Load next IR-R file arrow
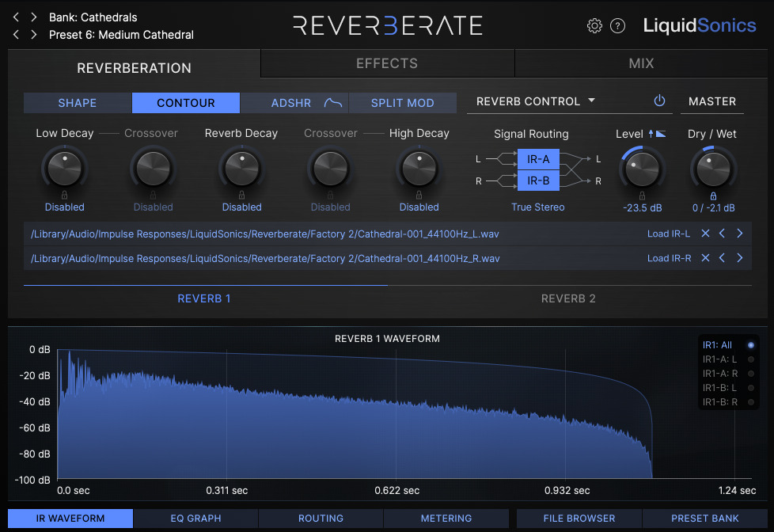774x532 pixels. click(x=739, y=257)
